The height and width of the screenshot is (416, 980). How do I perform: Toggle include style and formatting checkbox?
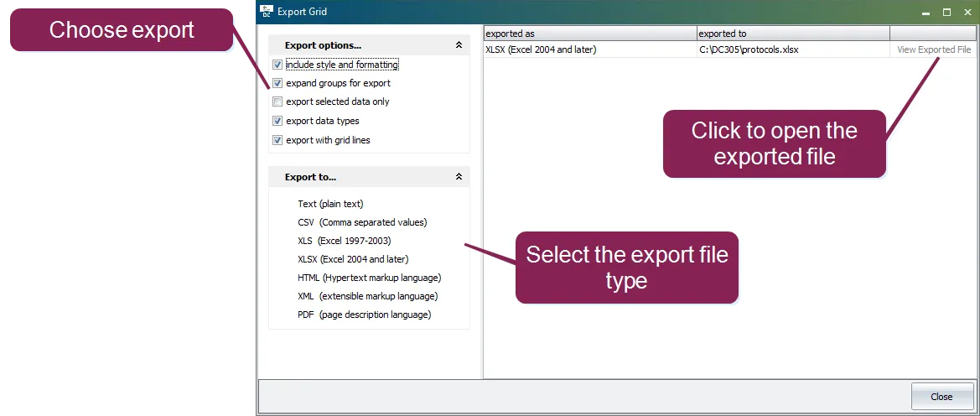pos(278,65)
